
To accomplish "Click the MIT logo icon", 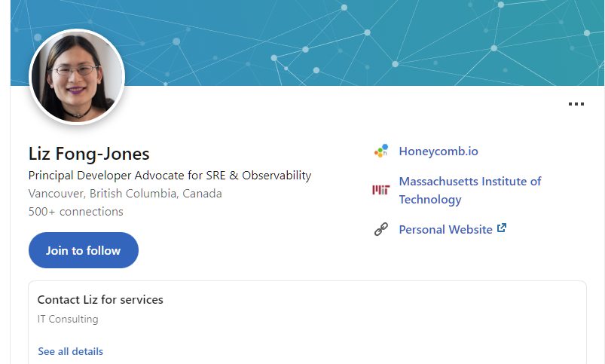I will click(381, 190).
